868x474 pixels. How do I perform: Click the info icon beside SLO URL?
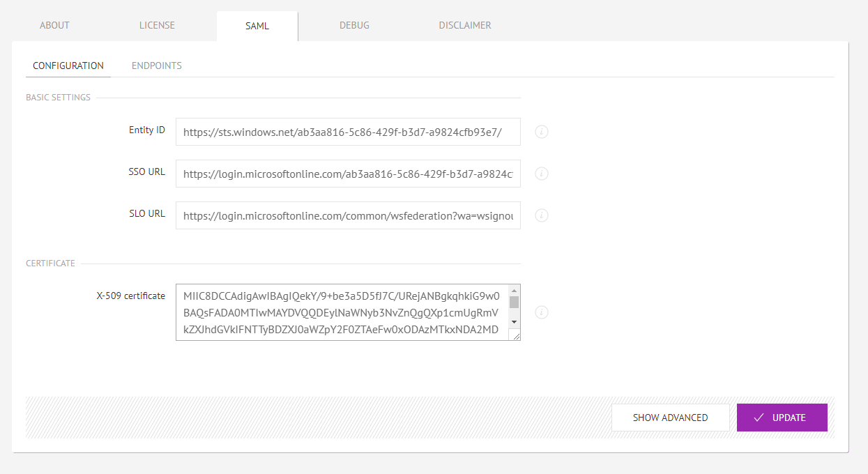[542, 215]
